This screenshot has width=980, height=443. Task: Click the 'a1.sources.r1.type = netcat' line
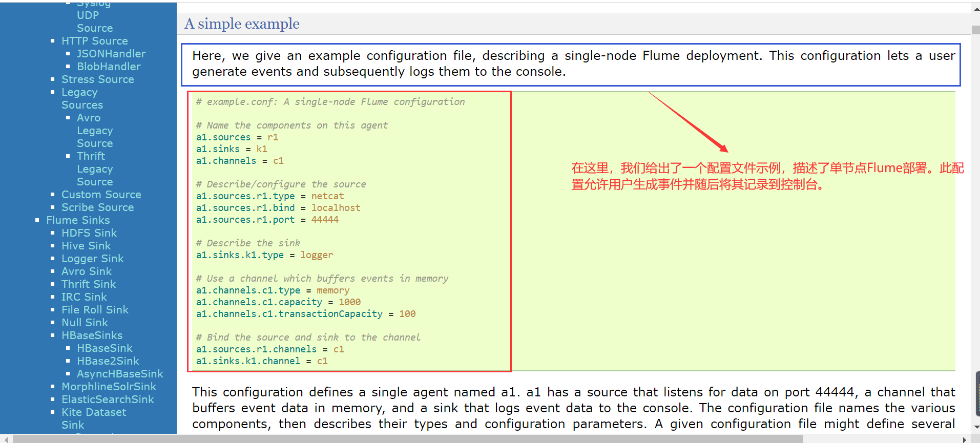point(270,196)
